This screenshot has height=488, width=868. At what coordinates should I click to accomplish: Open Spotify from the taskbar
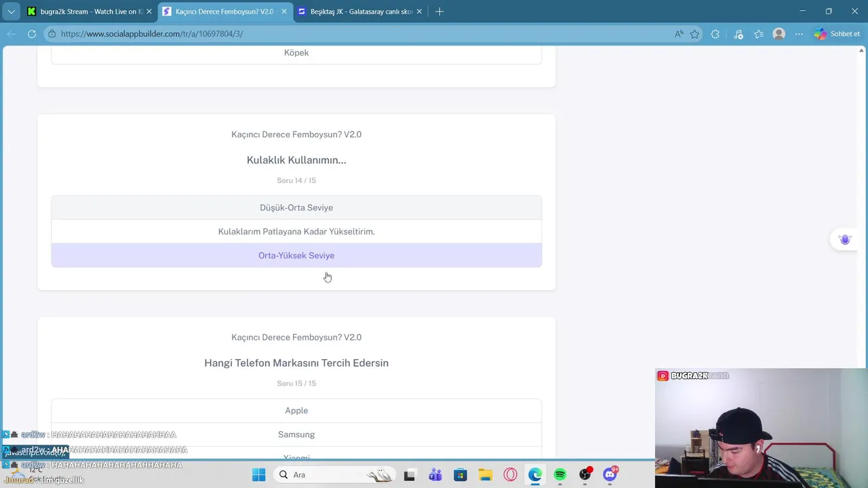coord(560,475)
